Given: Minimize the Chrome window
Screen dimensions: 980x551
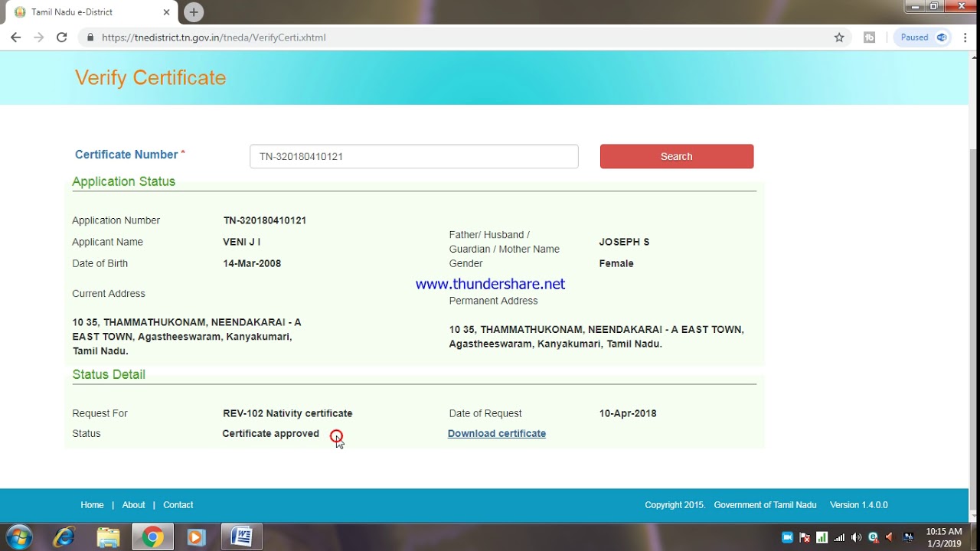Looking at the screenshot, I should (x=913, y=6).
